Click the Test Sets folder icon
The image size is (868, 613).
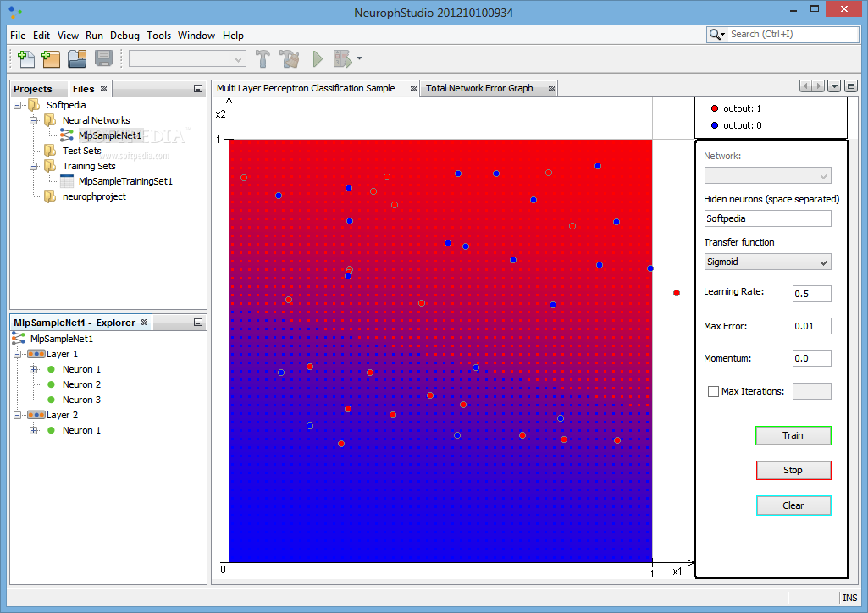50,151
